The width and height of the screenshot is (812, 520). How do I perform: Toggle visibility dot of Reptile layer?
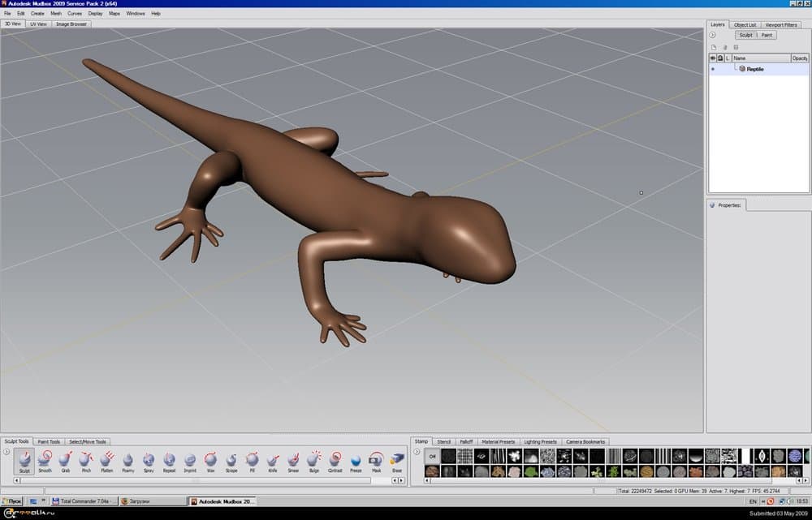click(713, 70)
